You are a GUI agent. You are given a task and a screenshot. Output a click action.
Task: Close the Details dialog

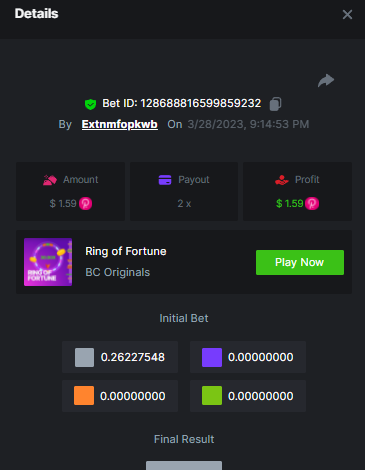[x=347, y=14]
